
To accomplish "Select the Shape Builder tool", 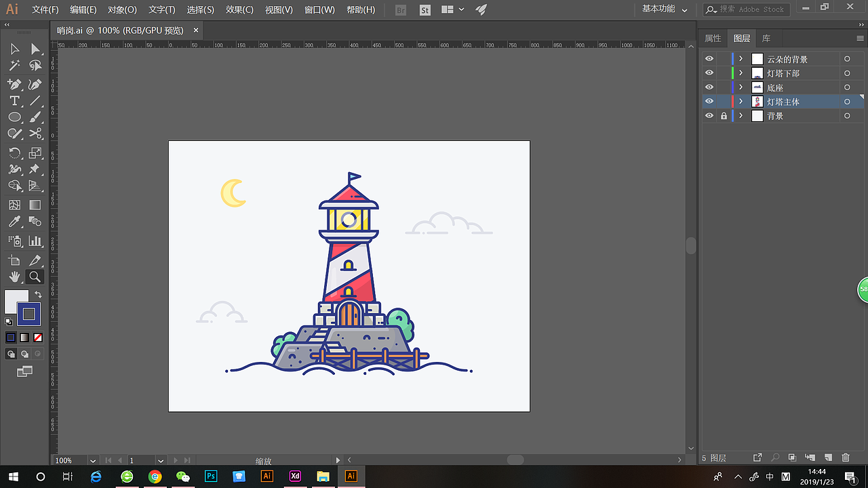I will pos(14,186).
